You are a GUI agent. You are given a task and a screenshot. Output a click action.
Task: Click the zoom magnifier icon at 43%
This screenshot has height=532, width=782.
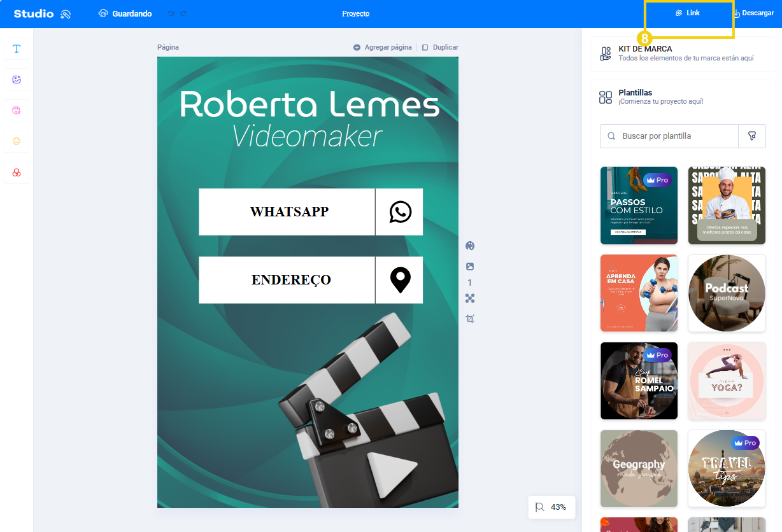[540, 507]
